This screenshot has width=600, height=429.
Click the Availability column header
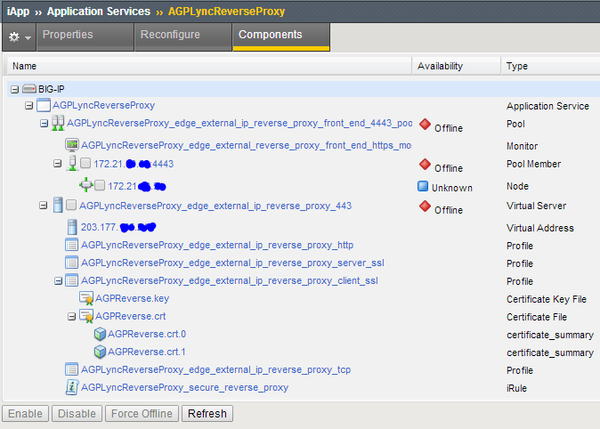tap(440, 66)
